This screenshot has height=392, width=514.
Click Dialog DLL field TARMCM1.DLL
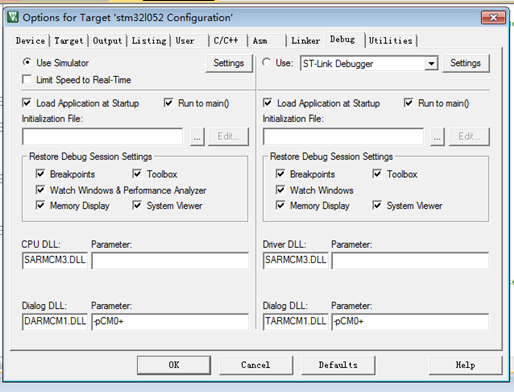click(x=296, y=322)
